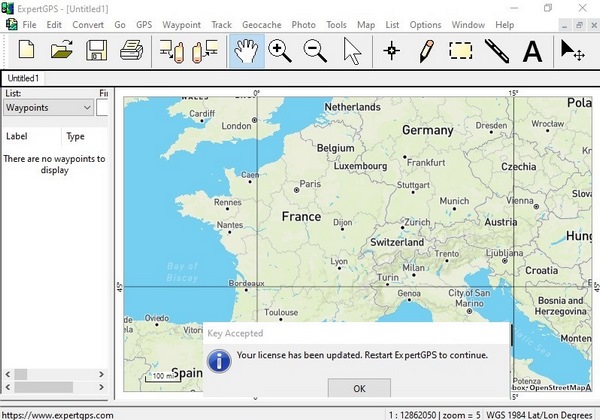Image resolution: width=600 pixels, height=420 pixels.
Task: Click the Find input field in list panel
Action: (102, 107)
